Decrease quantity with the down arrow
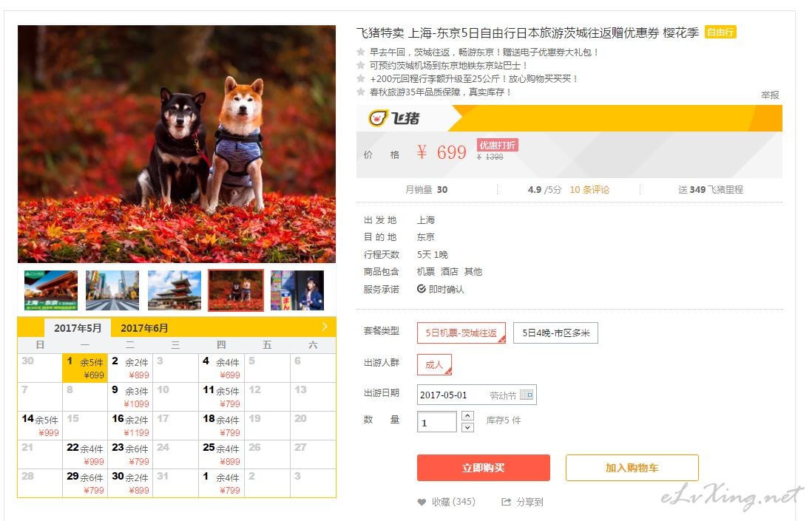 point(467,427)
